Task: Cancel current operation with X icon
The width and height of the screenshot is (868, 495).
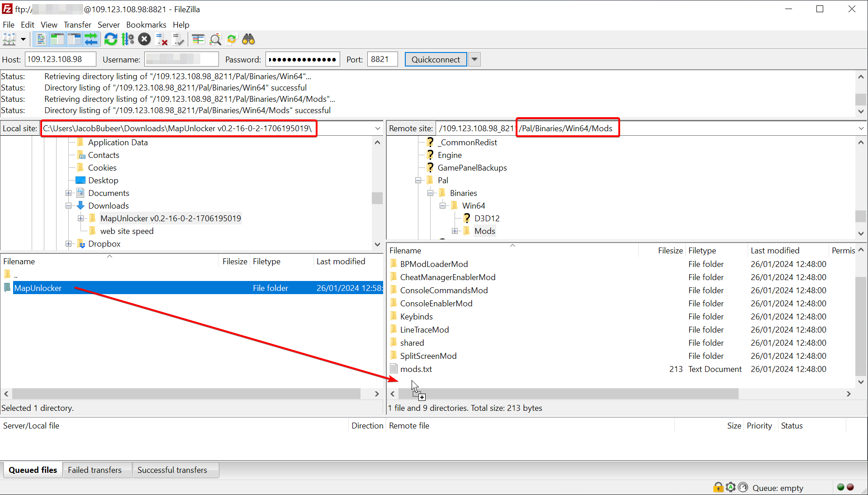Action: (x=144, y=40)
